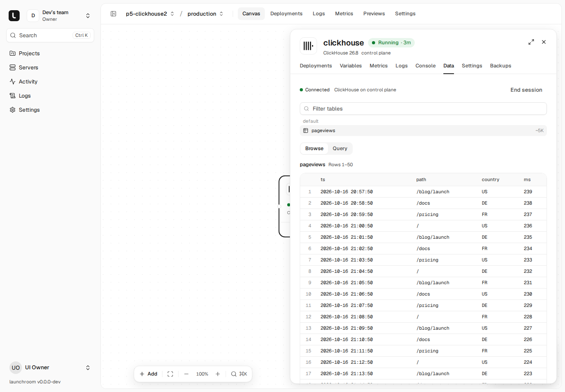This screenshot has width=565, height=392.
Task: Open Activity in sidebar
Action: tap(50, 82)
